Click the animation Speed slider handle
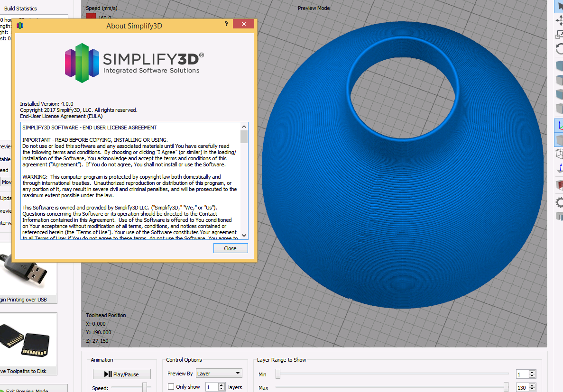The height and width of the screenshot is (392, 563). 145,387
